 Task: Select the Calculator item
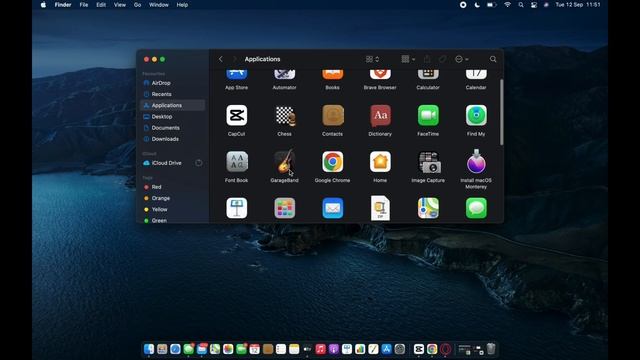[428, 80]
